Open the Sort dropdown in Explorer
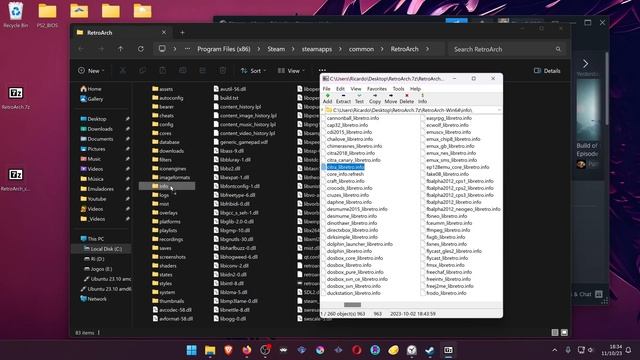 (253, 71)
